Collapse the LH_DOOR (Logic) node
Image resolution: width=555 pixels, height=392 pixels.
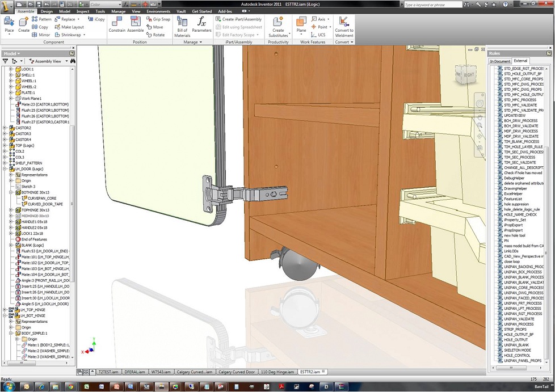coord(5,169)
